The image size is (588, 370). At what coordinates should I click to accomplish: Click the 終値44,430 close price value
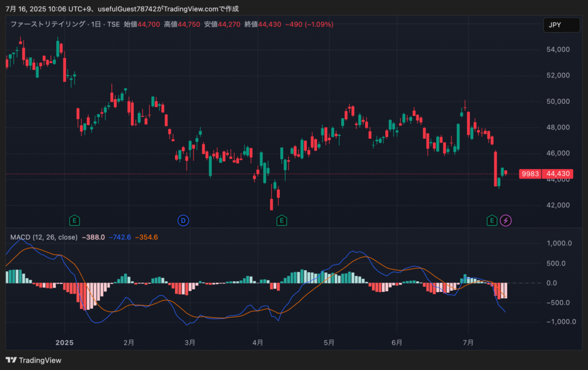click(x=262, y=24)
